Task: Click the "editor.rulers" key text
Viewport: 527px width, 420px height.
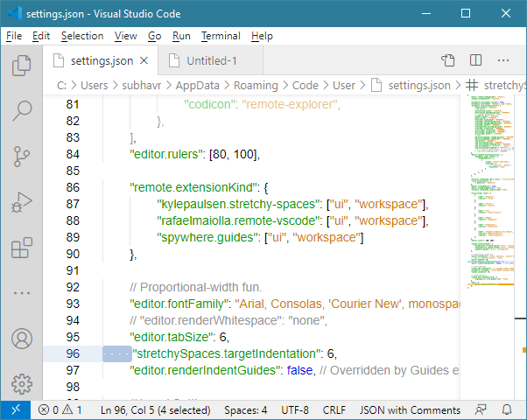Action: (167, 154)
